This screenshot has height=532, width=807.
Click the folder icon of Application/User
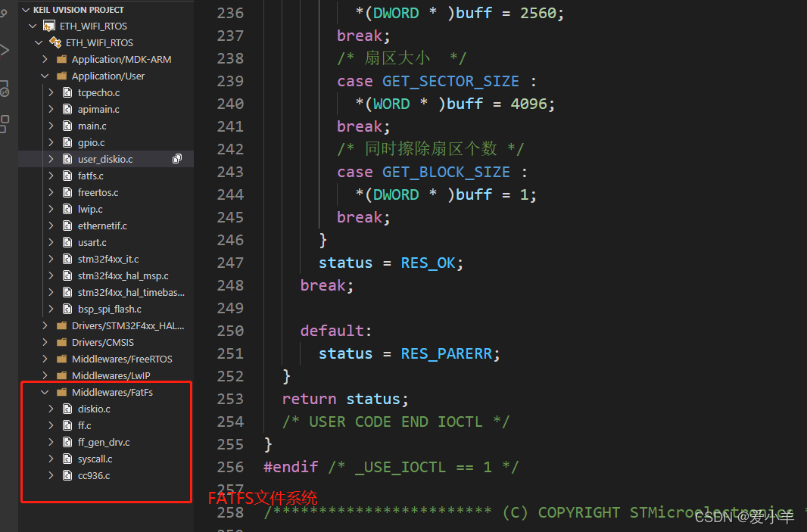61,76
